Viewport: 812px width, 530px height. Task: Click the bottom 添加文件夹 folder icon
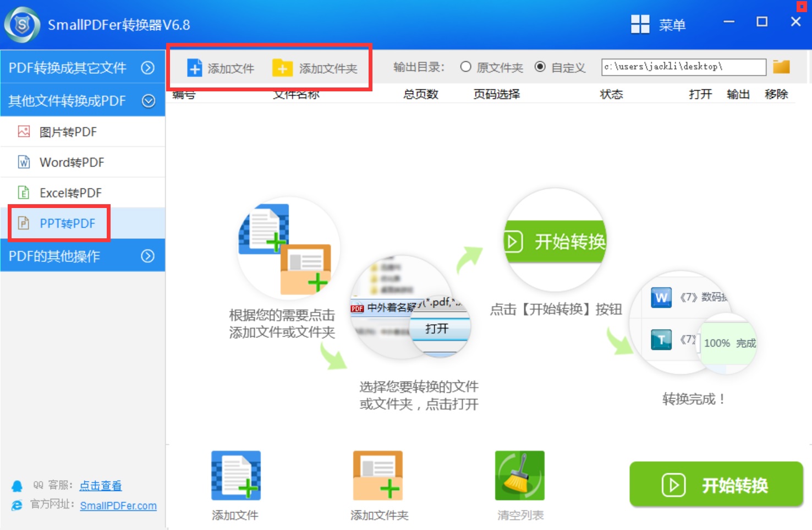378,476
